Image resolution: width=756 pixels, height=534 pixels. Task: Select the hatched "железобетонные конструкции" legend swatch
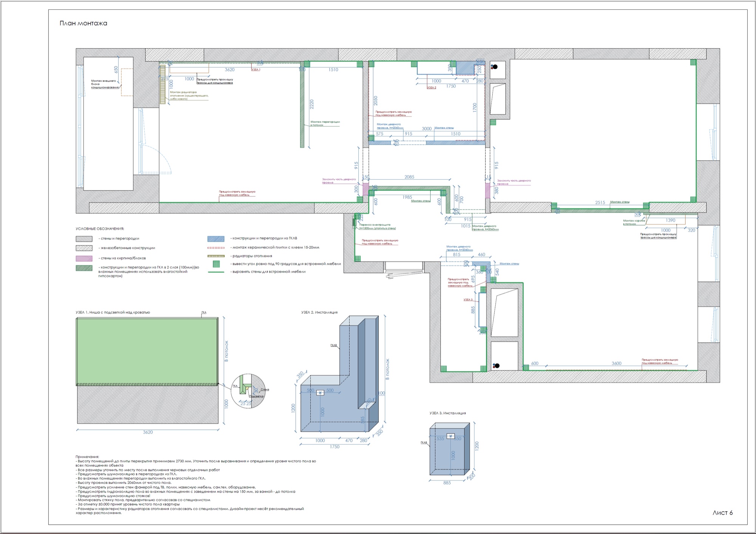[x=84, y=248]
